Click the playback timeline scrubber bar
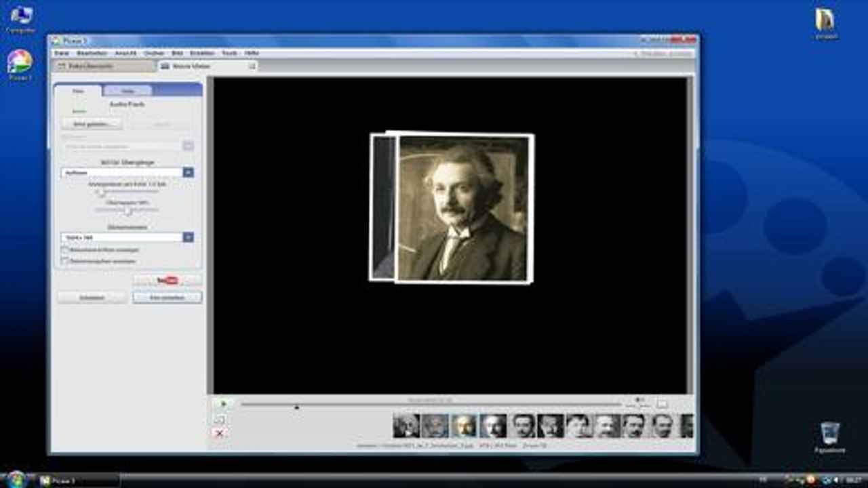The height and width of the screenshot is (488, 868). point(431,405)
